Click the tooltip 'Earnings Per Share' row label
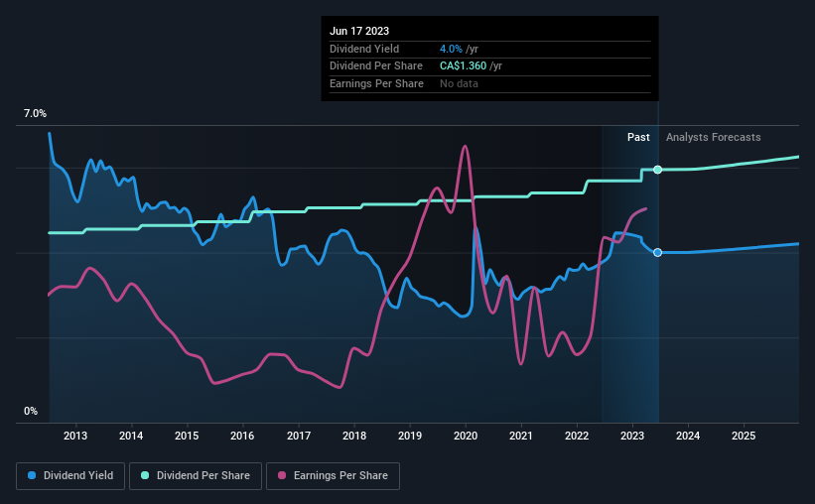 (376, 83)
